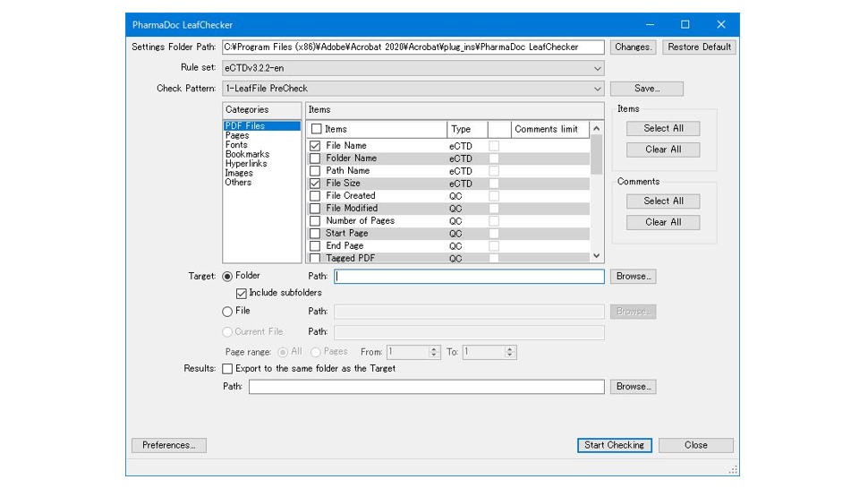Image resolution: width=868 pixels, height=488 pixels.
Task: Click the Results path input field
Action: pos(426,387)
